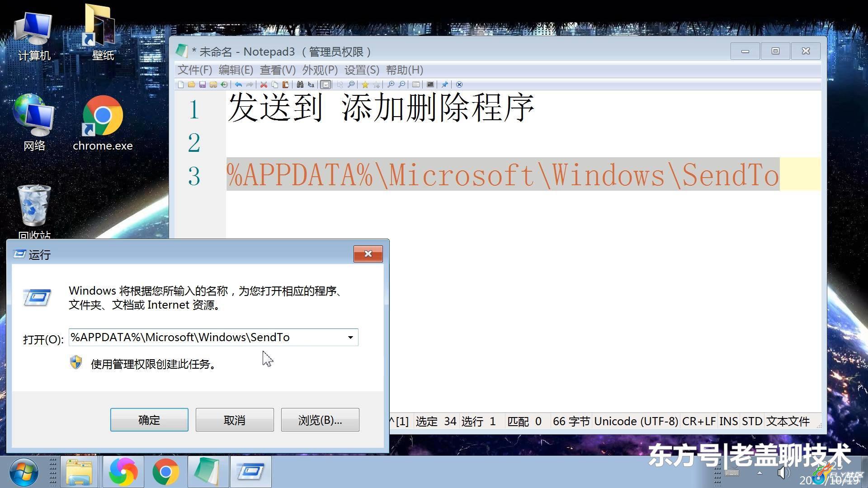Click 浏览(B)... in the Run dialog
The width and height of the screenshot is (868, 488).
point(320,420)
